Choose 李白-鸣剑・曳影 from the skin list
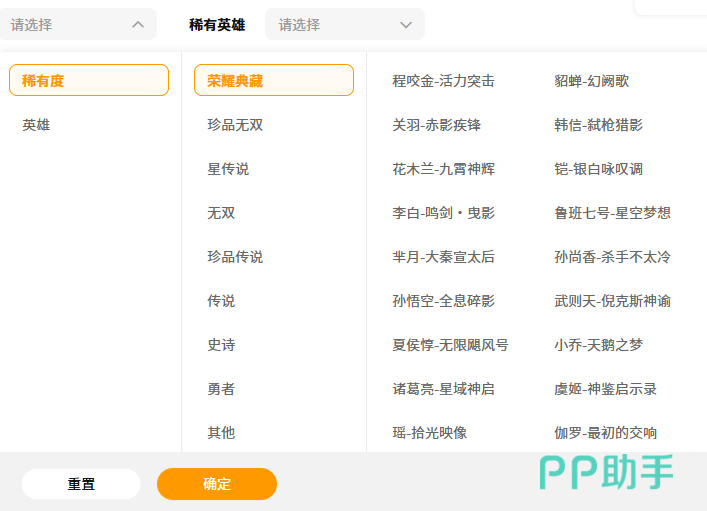Image resolution: width=707 pixels, height=511 pixels. [443, 213]
